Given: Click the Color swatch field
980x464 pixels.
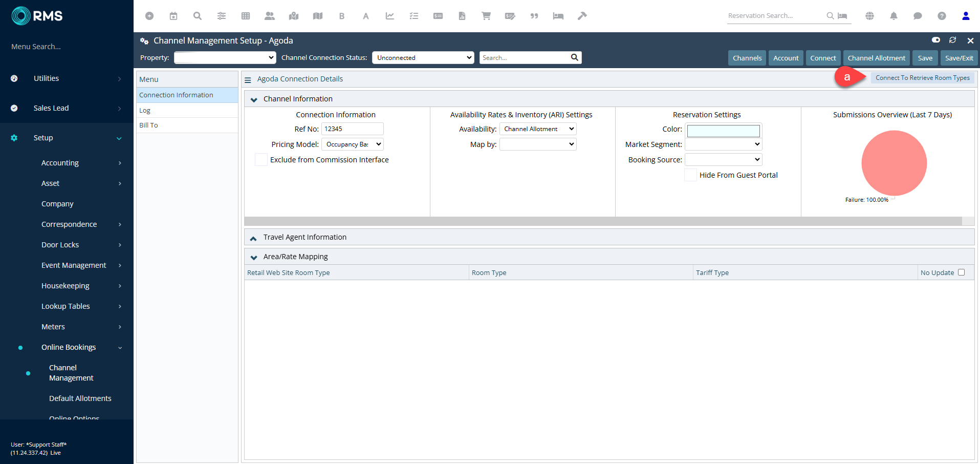Looking at the screenshot, I should coord(724,131).
